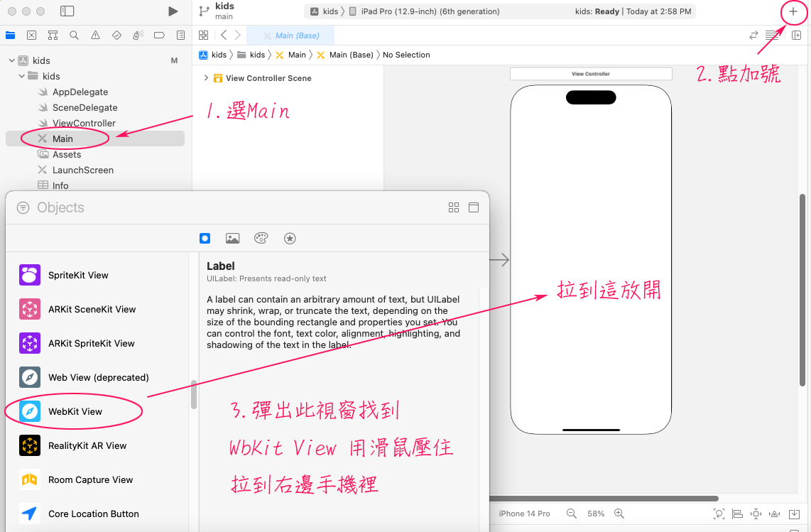This screenshot has height=532, width=811.
Task: Select SpriteKit View in the library
Action: point(97,276)
